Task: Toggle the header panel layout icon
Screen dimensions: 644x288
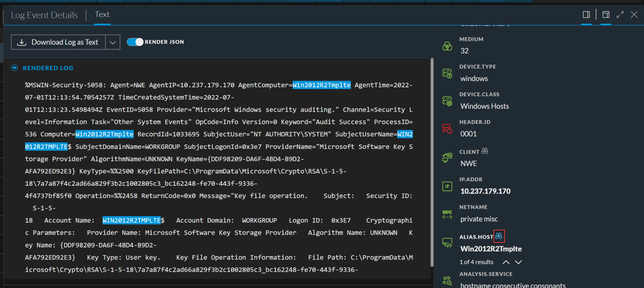Action: (606, 15)
